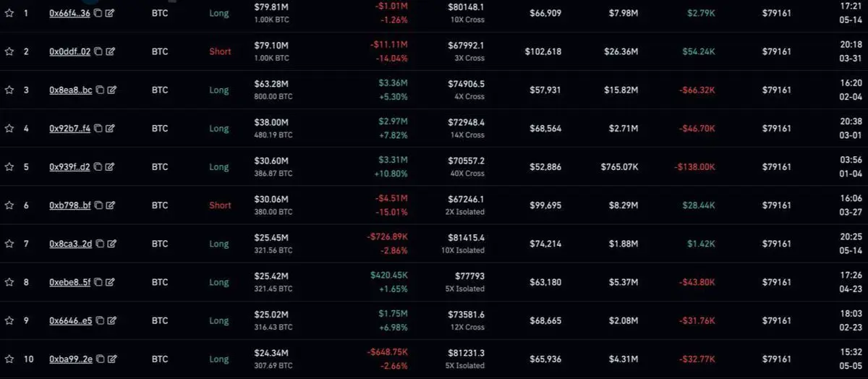Copy address 0x66f4..36
The height and width of the screenshot is (379, 868).
tap(99, 13)
